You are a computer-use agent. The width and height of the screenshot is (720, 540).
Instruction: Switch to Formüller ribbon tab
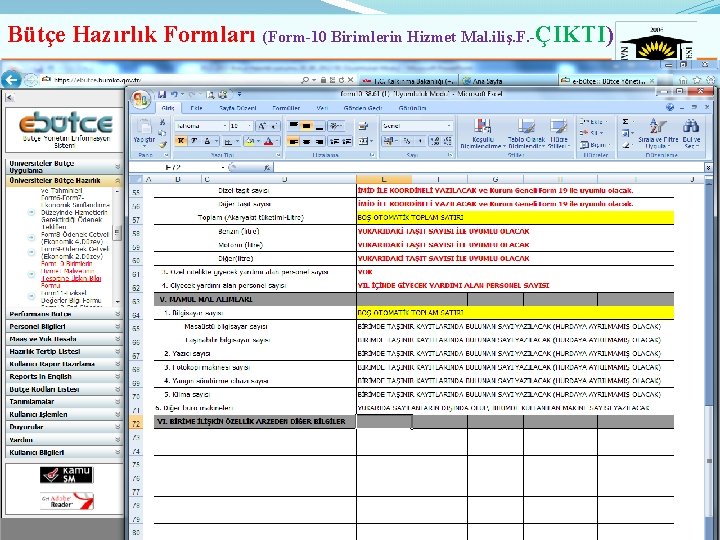click(x=286, y=108)
